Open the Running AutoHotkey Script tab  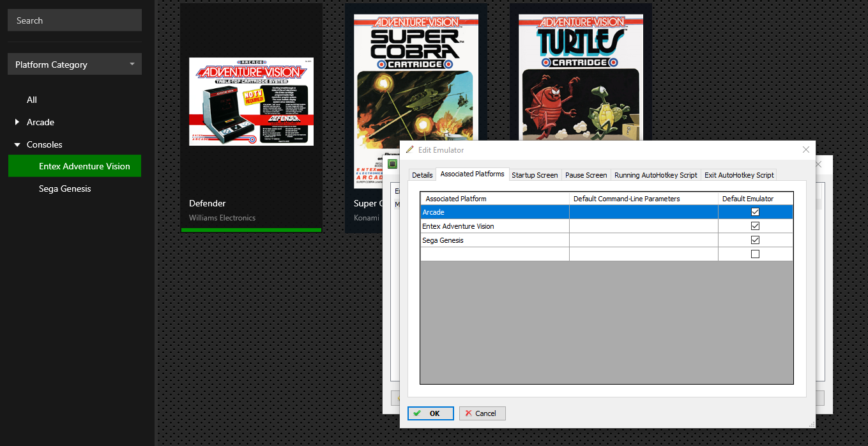click(656, 175)
